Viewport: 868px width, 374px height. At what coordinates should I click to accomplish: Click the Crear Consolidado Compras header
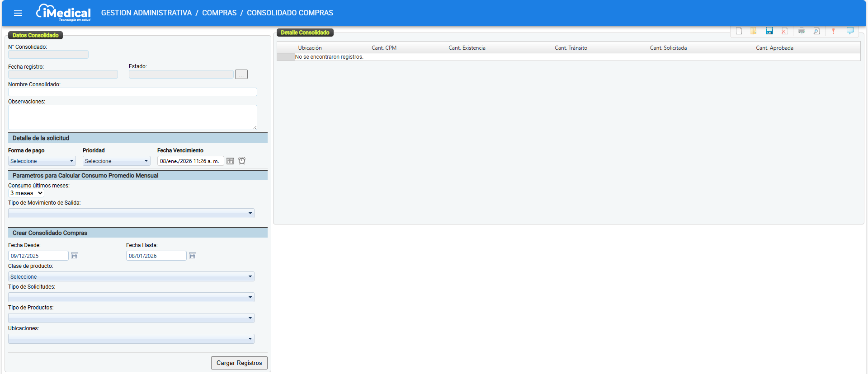(x=138, y=233)
